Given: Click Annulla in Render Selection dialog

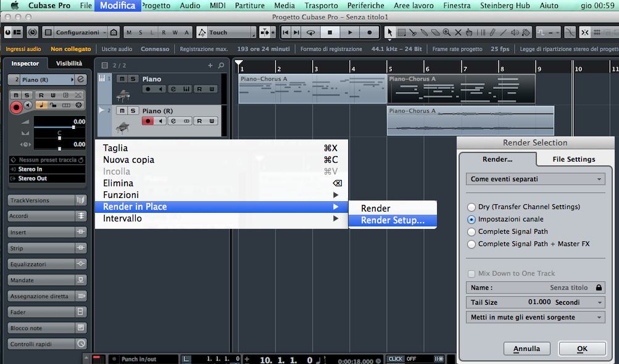Looking at the screenshot, I should pos(526,349).
